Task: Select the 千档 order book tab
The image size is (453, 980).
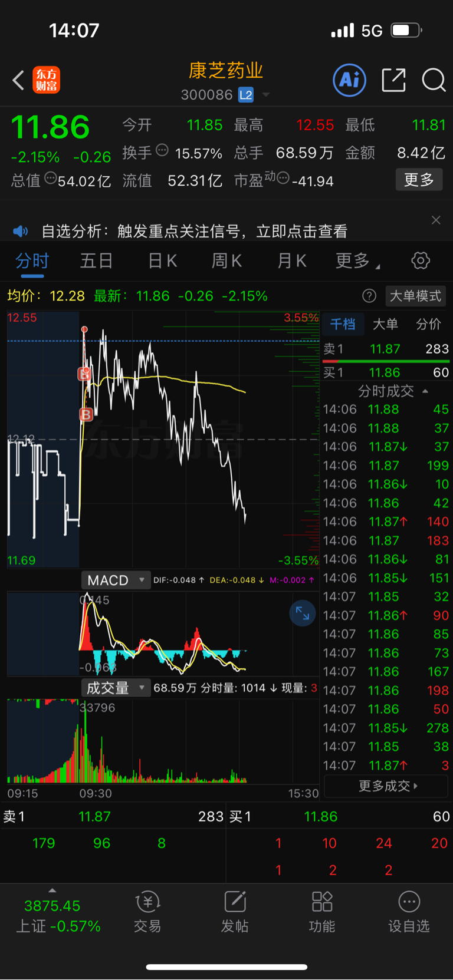Action: [343, 324]
